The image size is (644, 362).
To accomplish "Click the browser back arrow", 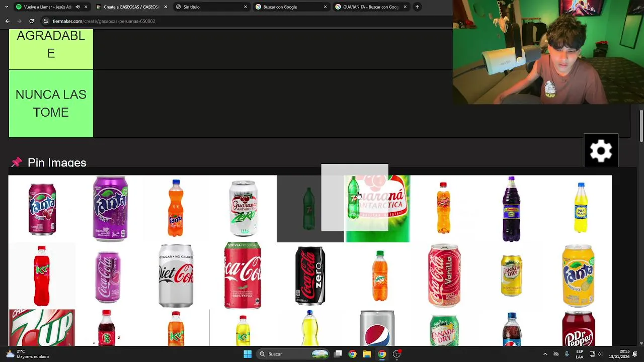I will [x=7, y=21].
